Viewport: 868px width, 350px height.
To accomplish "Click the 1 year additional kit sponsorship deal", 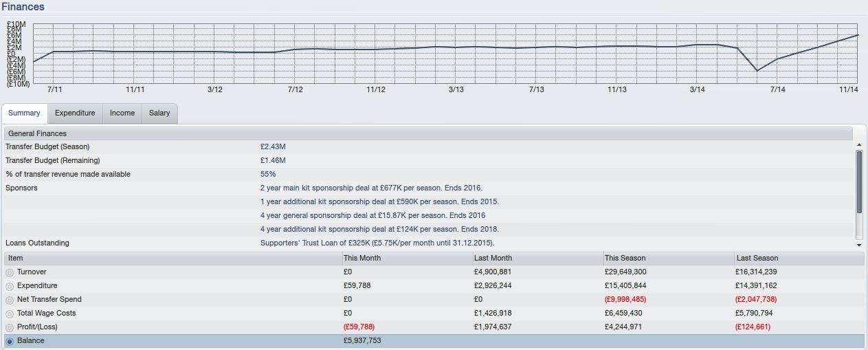I will [379, 201].
